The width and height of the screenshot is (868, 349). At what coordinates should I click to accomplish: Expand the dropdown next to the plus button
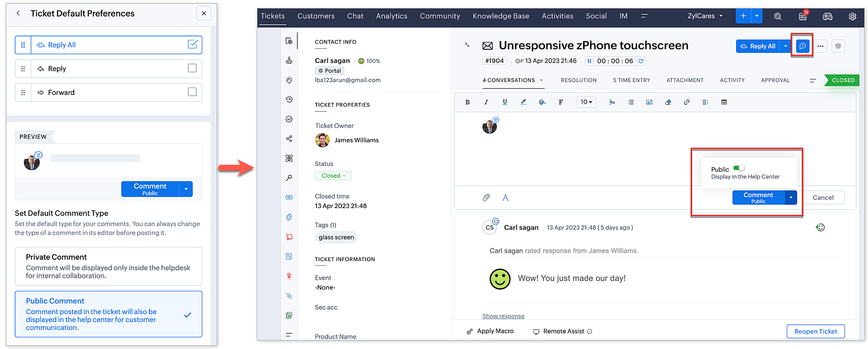pyautogui.click(x=757, y=16)
